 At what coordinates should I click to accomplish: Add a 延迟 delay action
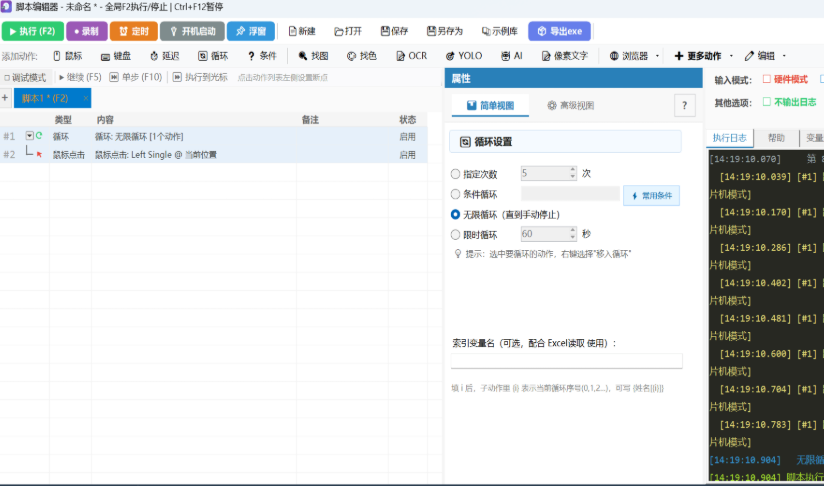click(x=164, y=56)
